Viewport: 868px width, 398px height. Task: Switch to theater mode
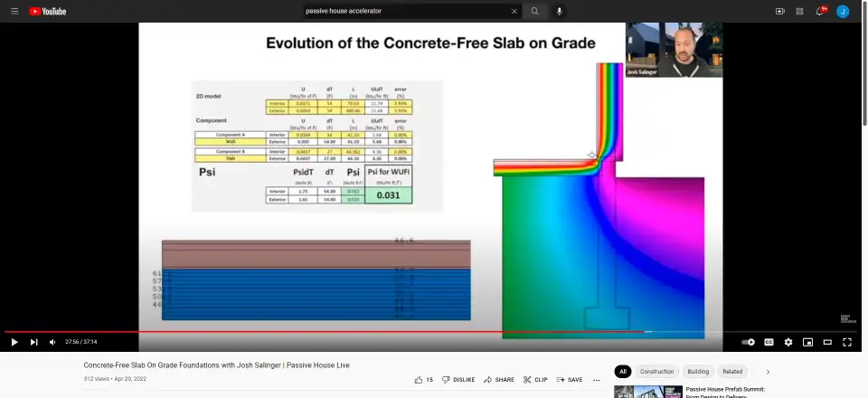click(827, 342)
